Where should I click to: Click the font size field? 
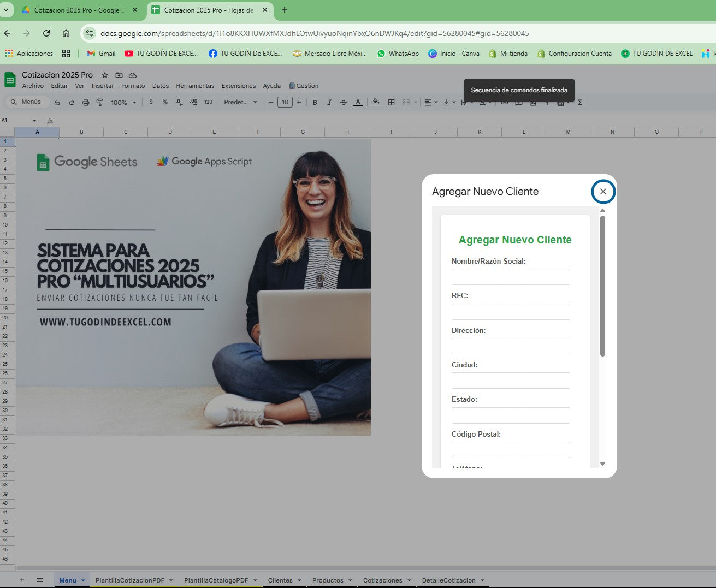[285, 102]
